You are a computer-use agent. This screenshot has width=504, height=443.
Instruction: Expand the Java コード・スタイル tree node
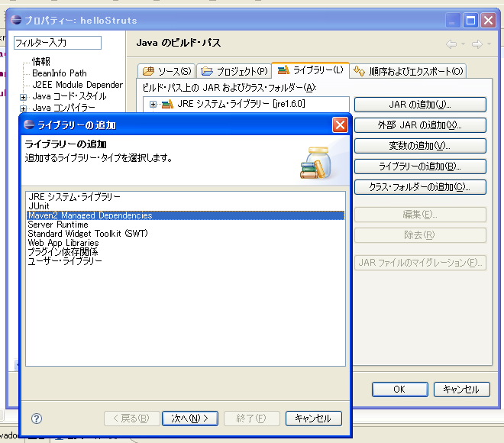point(23,97)
